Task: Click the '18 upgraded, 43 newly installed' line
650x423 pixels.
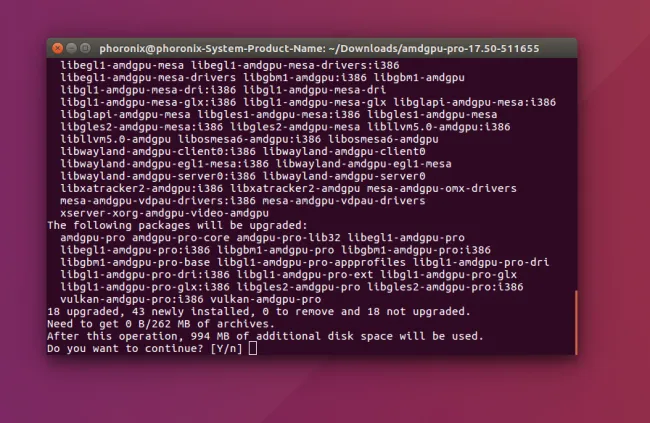Action: pyautogui.click(x=259, y=311)
